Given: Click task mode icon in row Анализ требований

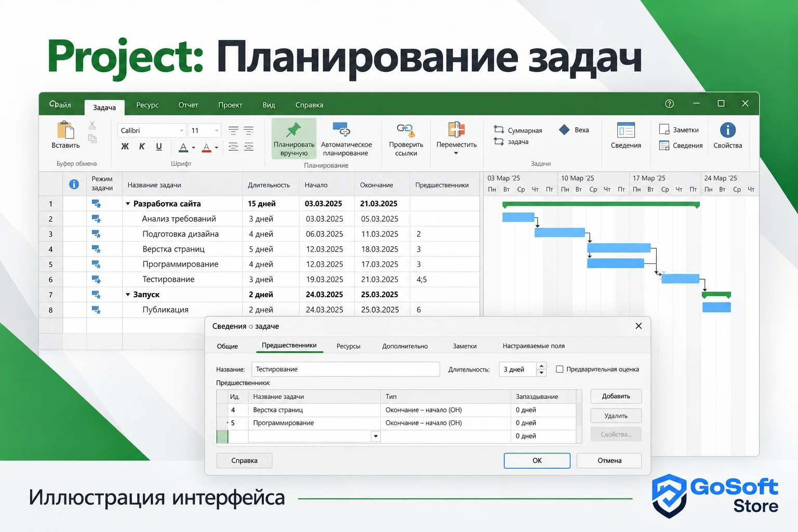Looking at the screenshot, I should (96, 219).
